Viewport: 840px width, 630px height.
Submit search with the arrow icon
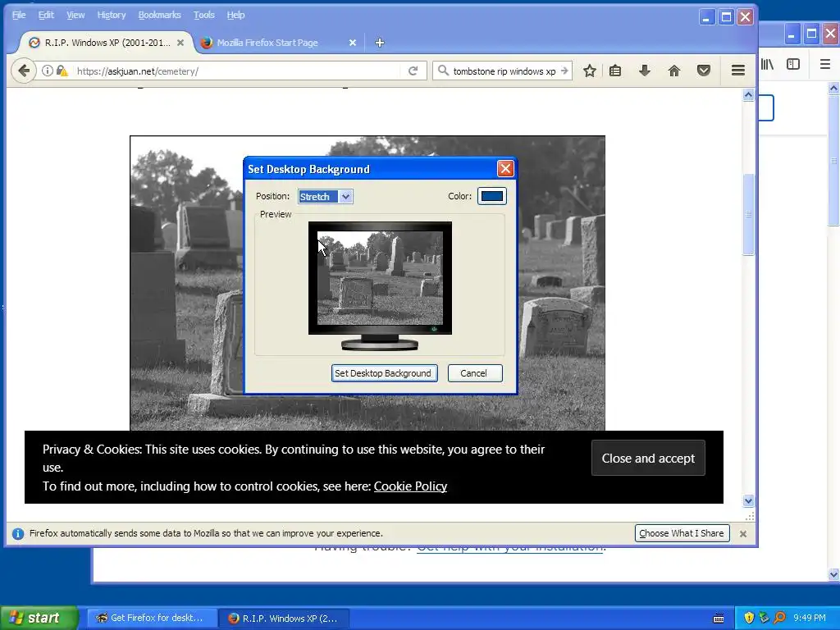(564, 71)
